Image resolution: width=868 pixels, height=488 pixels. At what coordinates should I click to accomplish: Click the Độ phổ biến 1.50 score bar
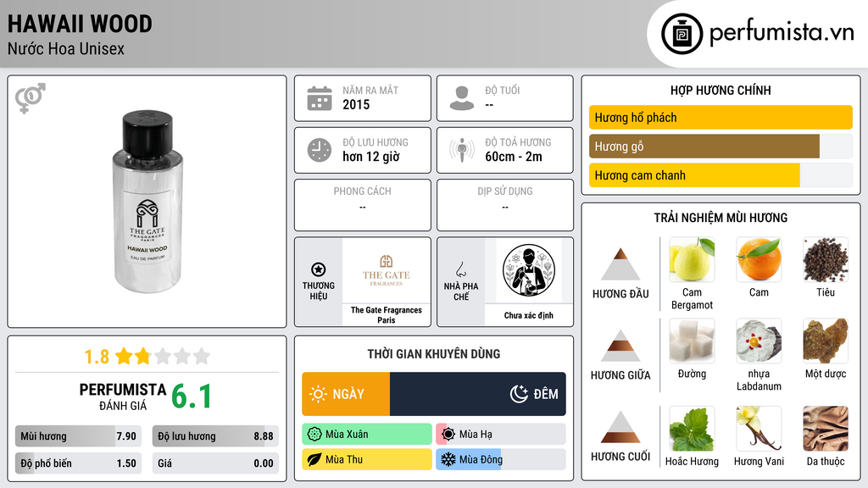[x=78, y=463]
